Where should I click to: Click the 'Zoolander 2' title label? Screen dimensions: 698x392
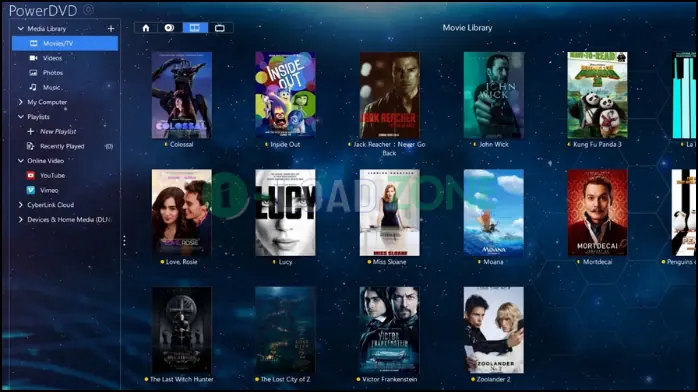coord(494,379)
